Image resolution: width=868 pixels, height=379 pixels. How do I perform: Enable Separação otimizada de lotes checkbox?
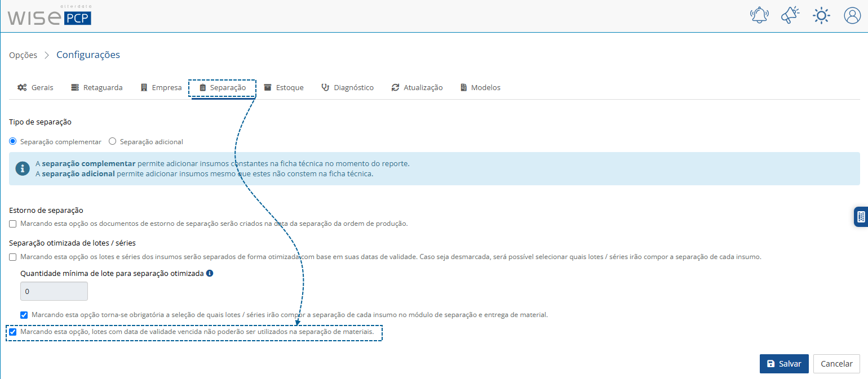tap(13, 257)
